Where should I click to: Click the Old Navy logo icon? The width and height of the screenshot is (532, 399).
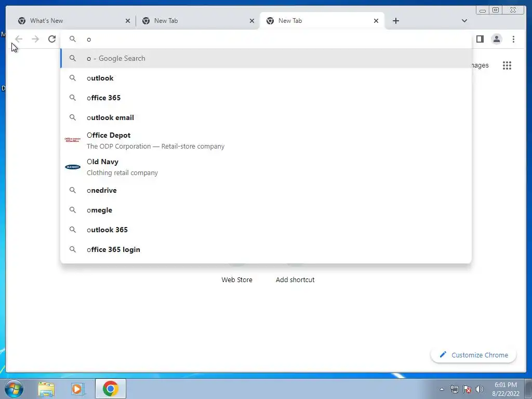coord(73,167)
